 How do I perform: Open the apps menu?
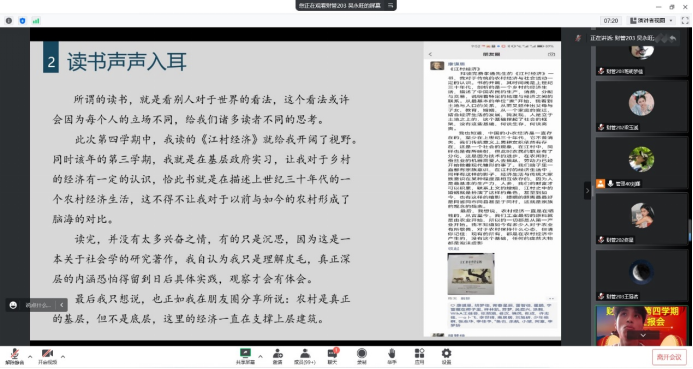coord(419,356)
